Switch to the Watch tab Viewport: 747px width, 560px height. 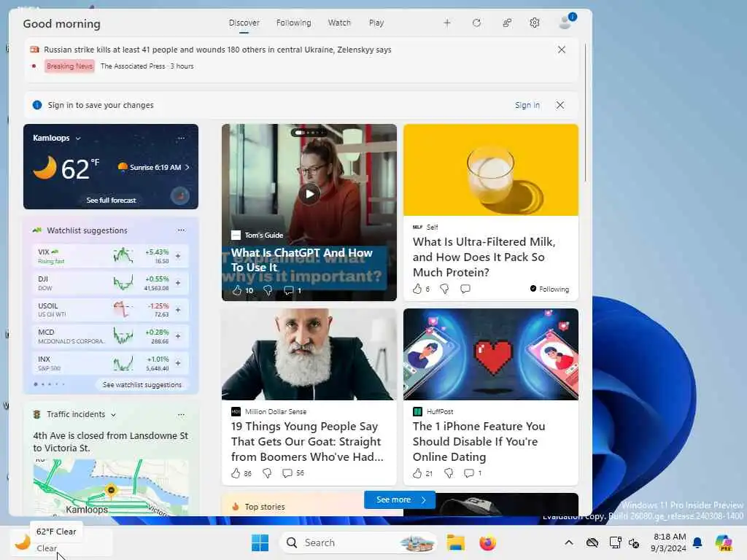coord(339,23)
